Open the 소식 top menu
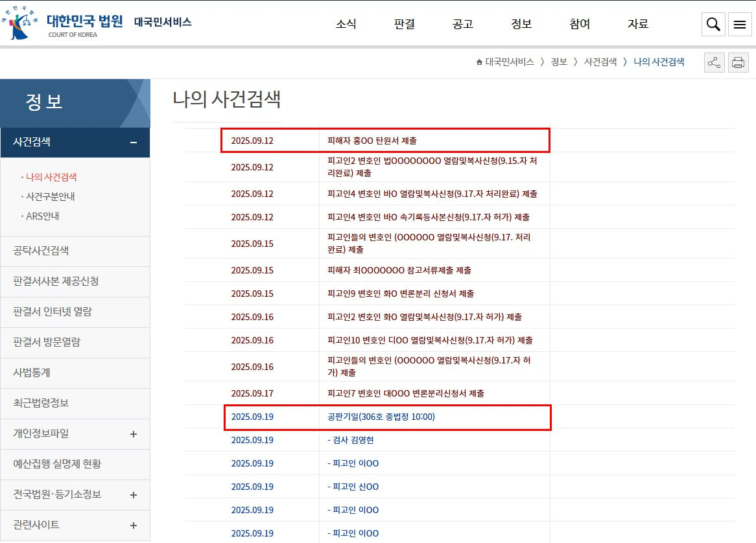The height and width of the screenshot is (543, 756). 346,23
